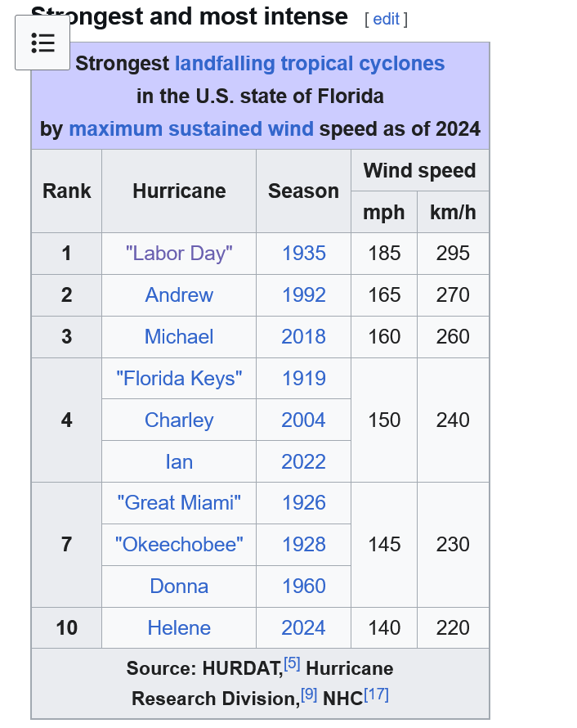Go to the 1992 season page

[303, 295]
